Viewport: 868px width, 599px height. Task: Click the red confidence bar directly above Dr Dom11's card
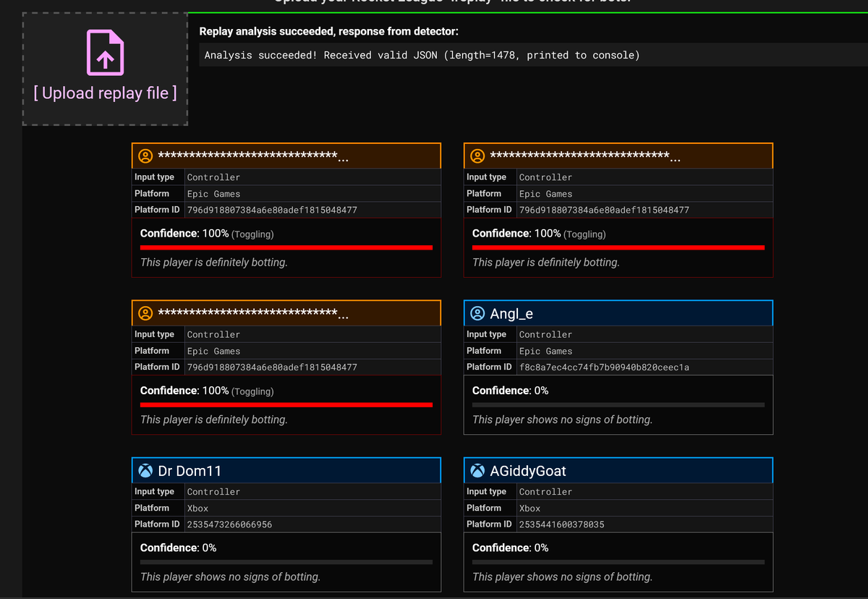286,405
